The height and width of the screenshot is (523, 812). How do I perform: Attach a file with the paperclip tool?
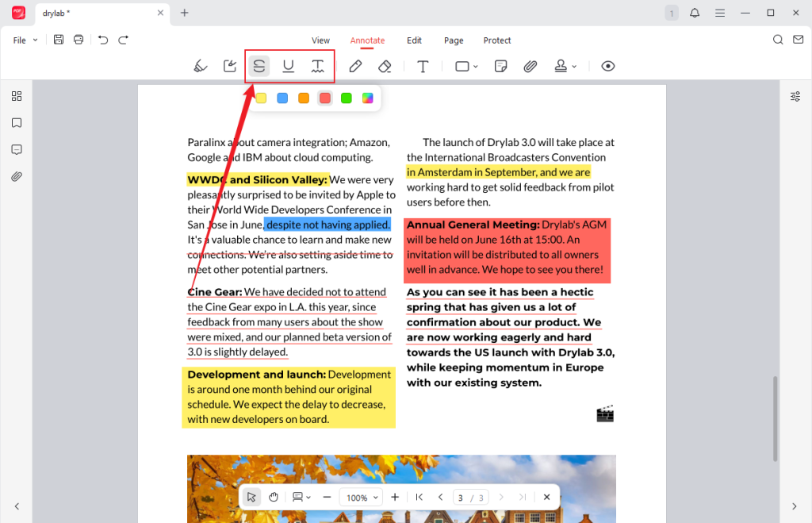pos(530,66)
